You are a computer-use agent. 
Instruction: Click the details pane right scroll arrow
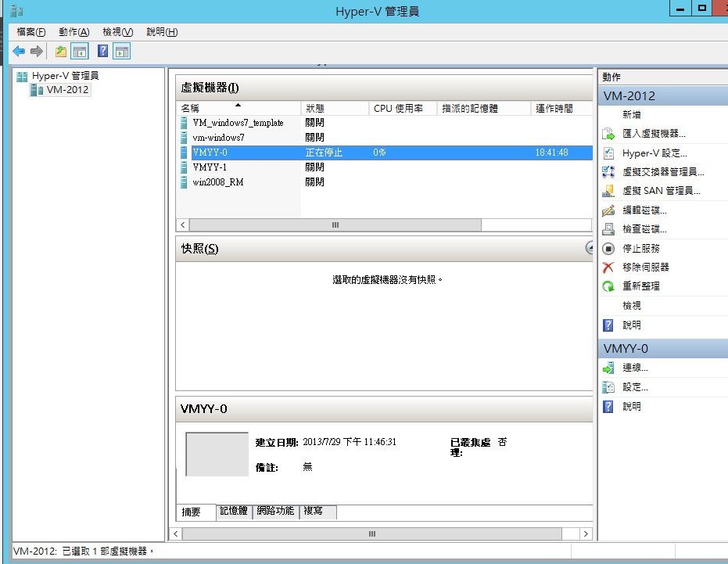click(x=586, y=533)
